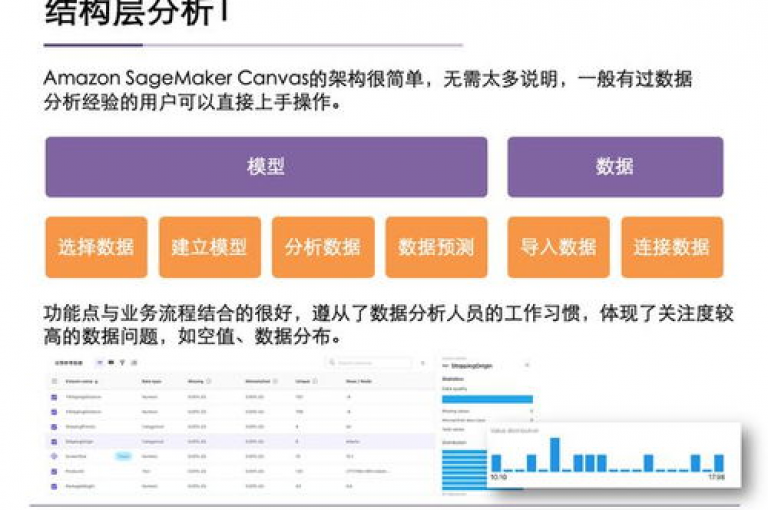The width and height of the screenshot is (768, 510).
Task: Select the orange 分析数据 box
Action: click(x=323, y=247)
